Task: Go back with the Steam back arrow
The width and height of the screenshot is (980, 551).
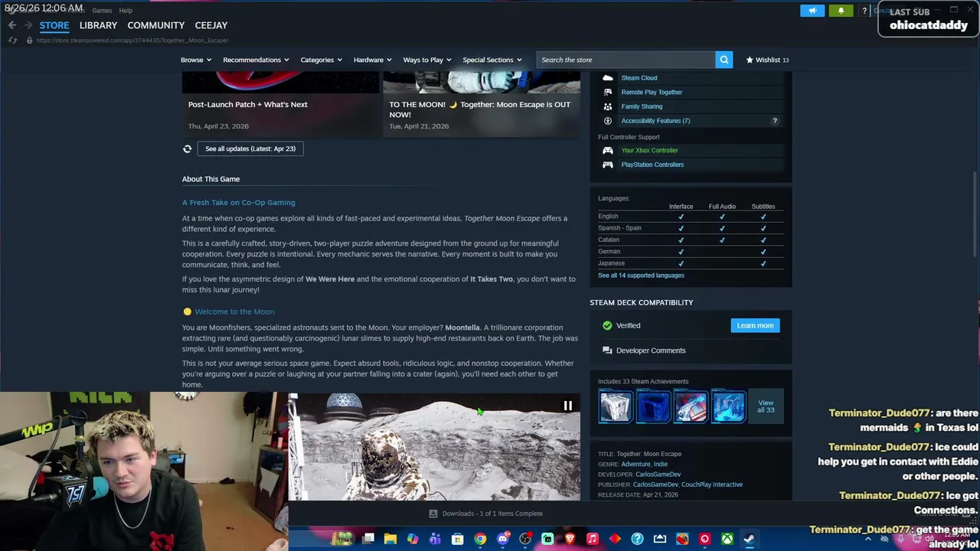Action: pos(12,25)
